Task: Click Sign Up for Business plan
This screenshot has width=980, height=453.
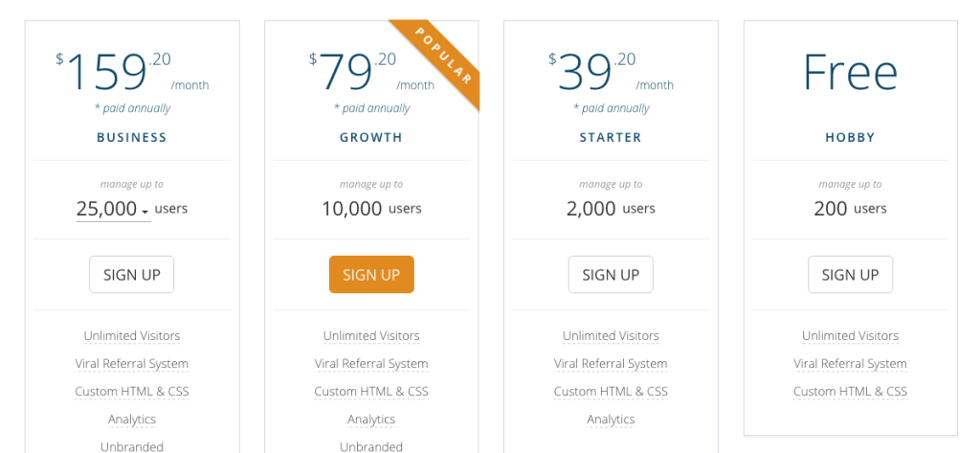Action: coord(132,275)
